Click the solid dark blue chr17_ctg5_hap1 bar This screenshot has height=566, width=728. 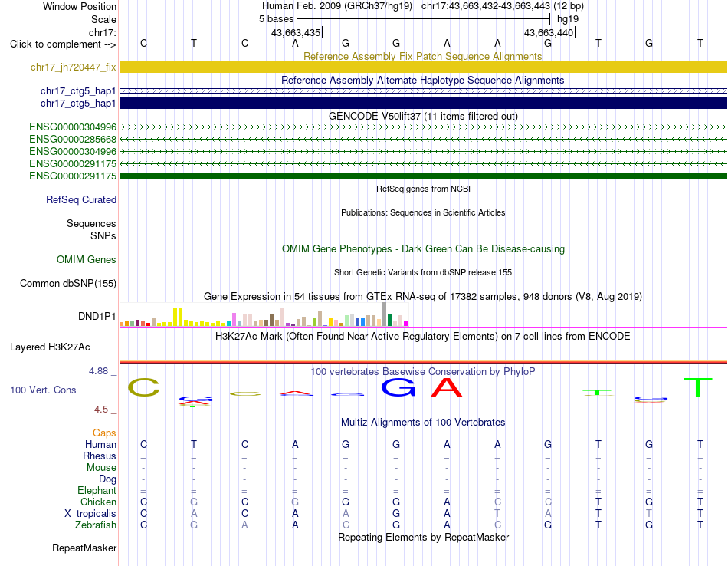[x=423, y=104]
